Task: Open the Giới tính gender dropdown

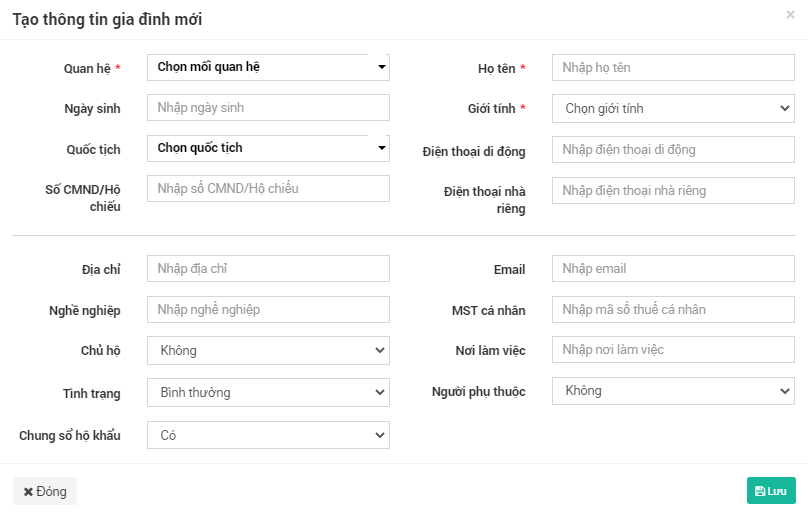Action: (673, 109)
